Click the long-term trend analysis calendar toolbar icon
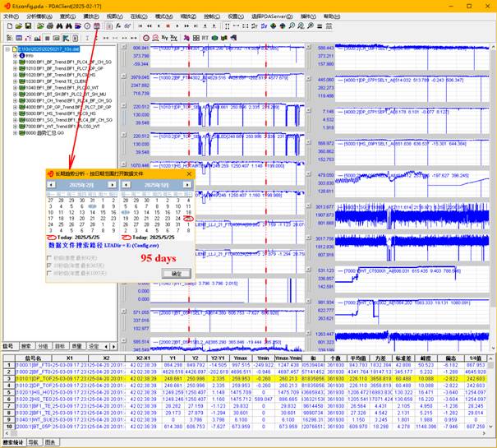 pyautogui.click(x=97, y=26)
